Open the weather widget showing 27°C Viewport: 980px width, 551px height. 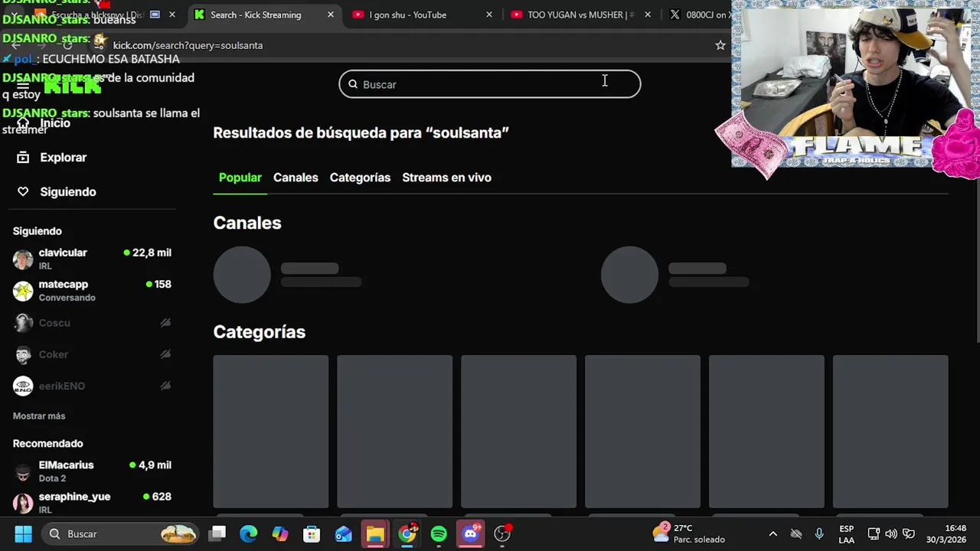(x=689, y=533)
